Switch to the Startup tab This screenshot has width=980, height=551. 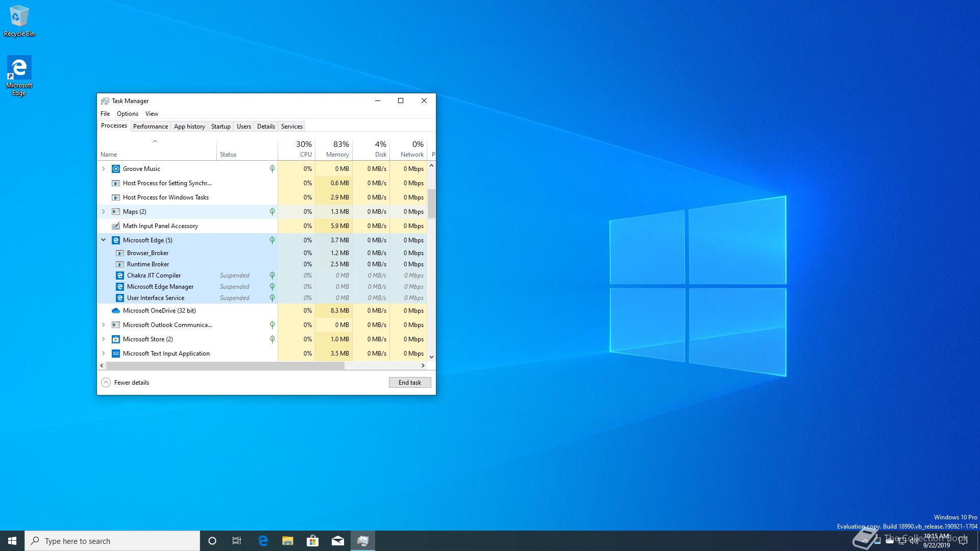click(x=220, y=127)
